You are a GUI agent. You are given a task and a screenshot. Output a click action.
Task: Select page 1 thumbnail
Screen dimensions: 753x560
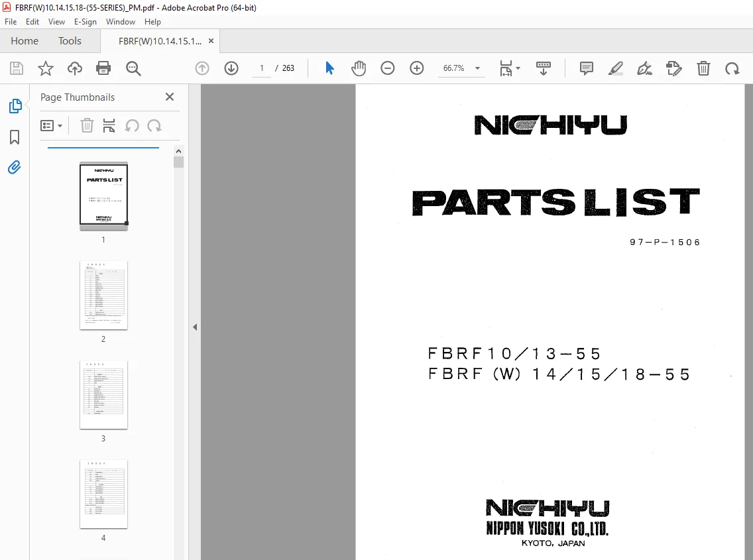[103, 195]
